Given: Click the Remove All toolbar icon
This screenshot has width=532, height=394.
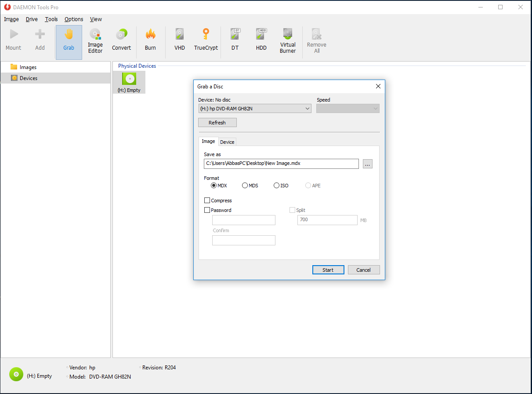Looking at the screenshot, I should tap(317, 41).
